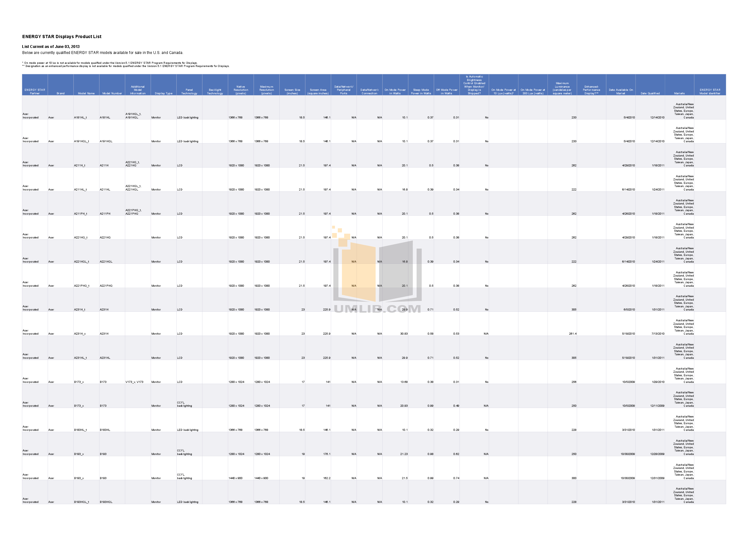The height and width of the screenshot is (534, 756).
Task: Select the Panel Technology column header
Action: 189,91
